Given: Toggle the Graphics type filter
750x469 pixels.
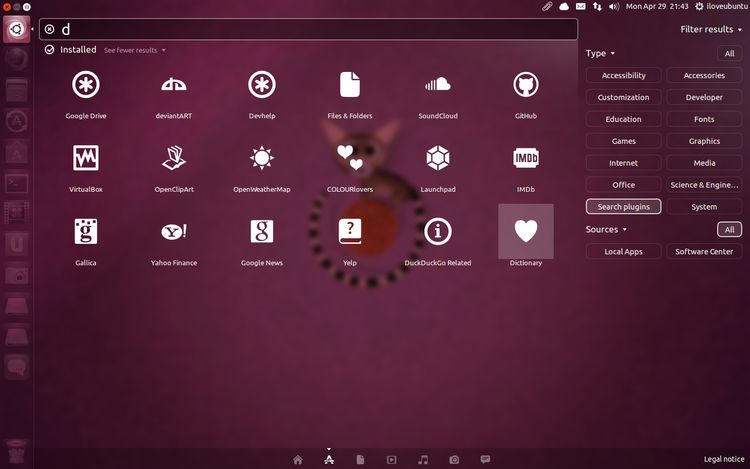Looking at the screenshot, I should tap(704, 141).
